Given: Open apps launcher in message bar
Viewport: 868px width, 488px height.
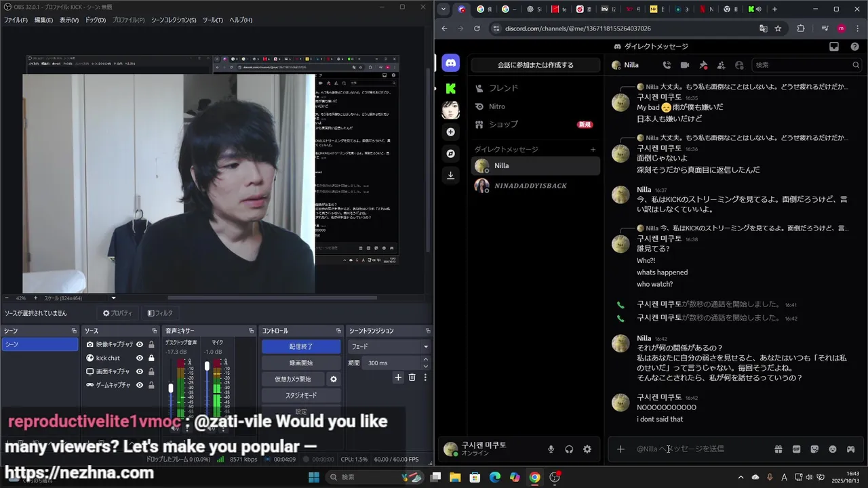Looking at the screenshot, I should point(850,449).
